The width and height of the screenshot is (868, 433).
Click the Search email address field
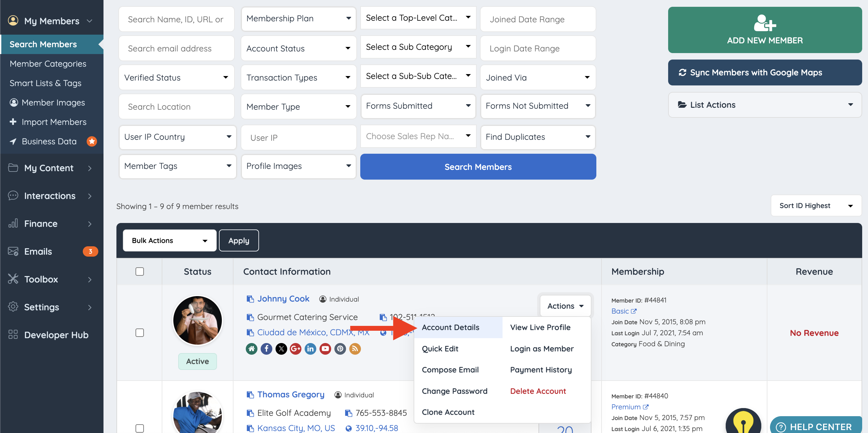pyautogui.click(x=176, y=48)
